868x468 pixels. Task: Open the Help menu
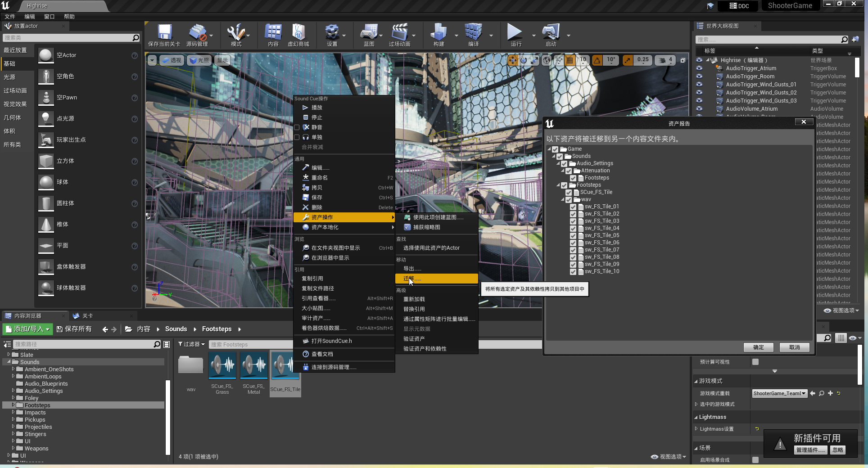pyautogui.click(x=69, y=17)
